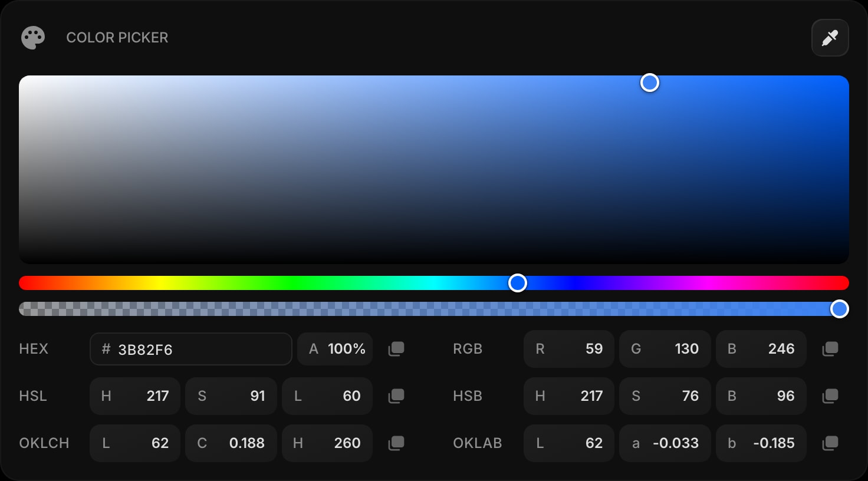Viewport: 868px width, 481px height.
Task: Copy the OKLAB values using the copy icon
Action: 830,443
